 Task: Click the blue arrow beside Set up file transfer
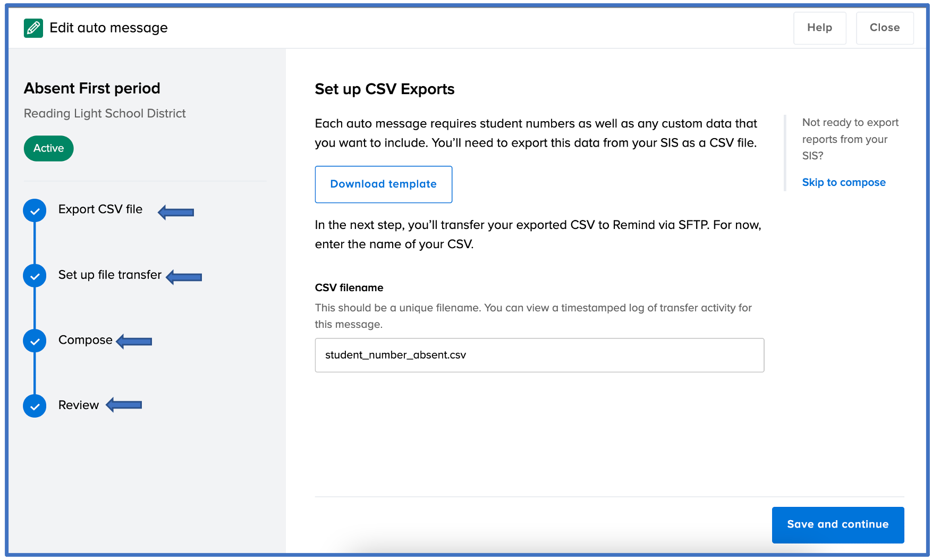(x=184, y=277)
